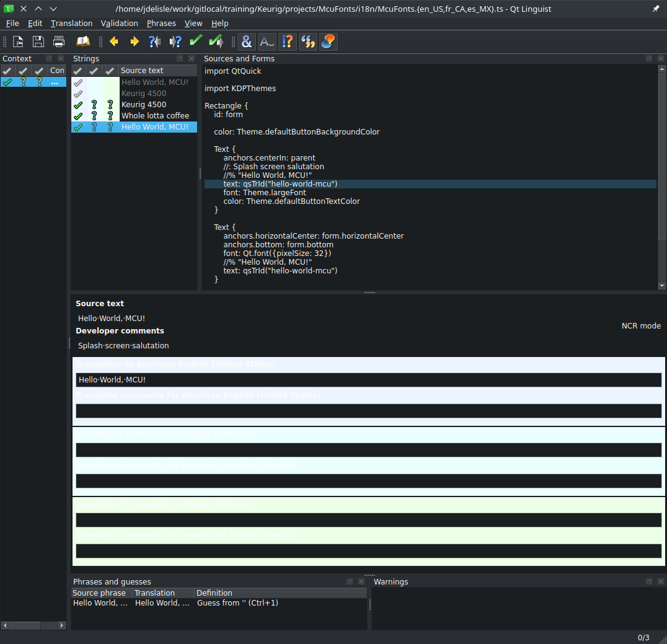Viewport: 667px width, 644px height.
Task: Click the 0/3 progress counter in status bar
Action: click(x=643, y=638)
